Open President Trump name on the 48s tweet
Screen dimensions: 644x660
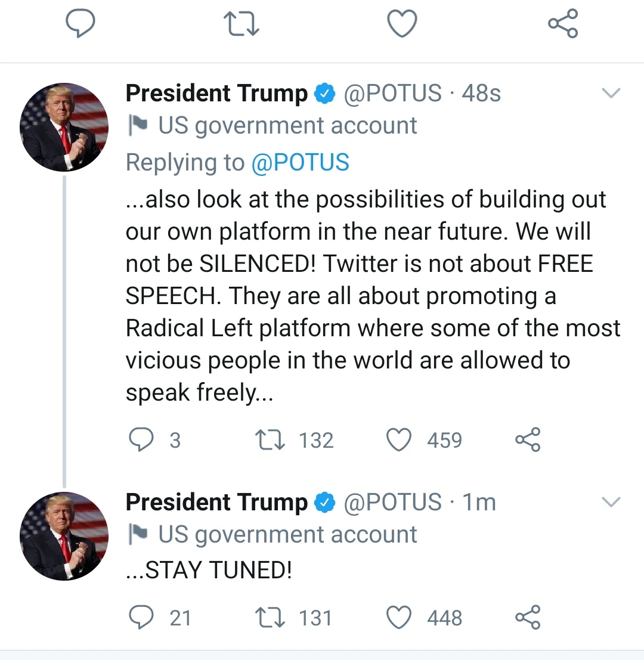click(x=217, y=93)
